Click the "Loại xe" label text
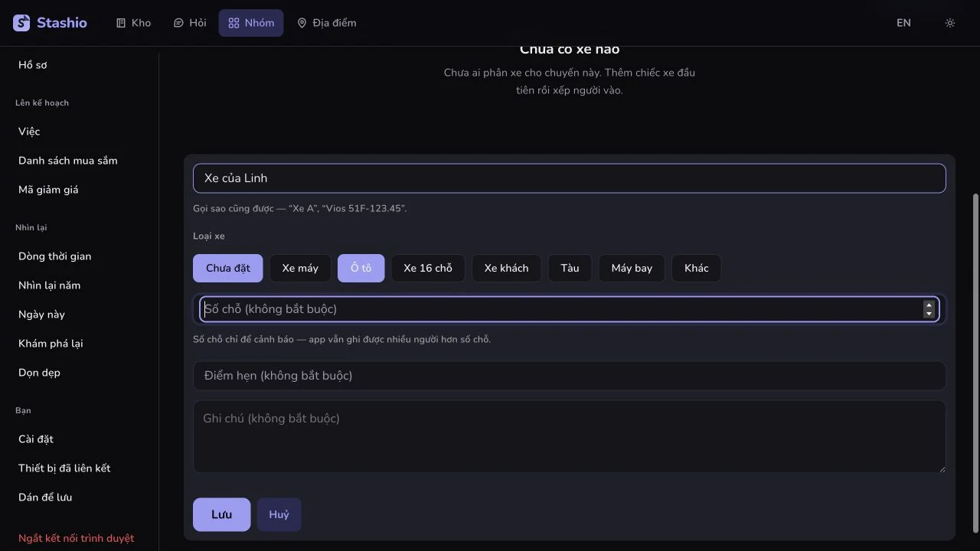 tap(209, 236)
